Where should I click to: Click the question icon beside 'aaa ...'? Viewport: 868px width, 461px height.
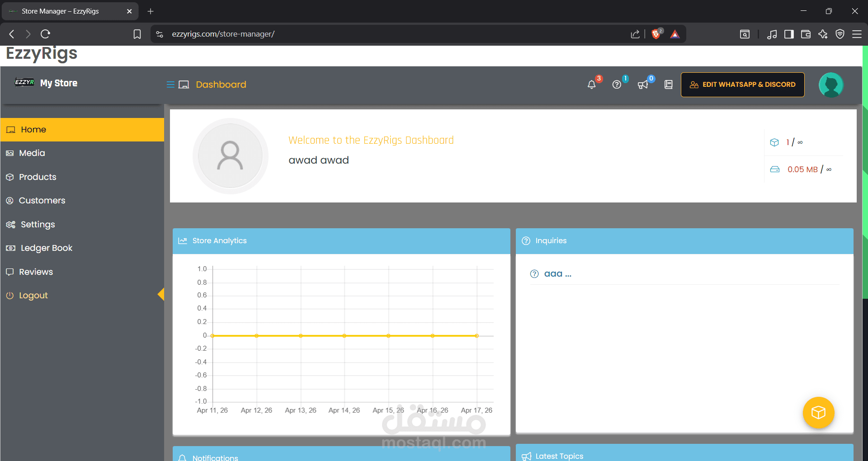534,274
